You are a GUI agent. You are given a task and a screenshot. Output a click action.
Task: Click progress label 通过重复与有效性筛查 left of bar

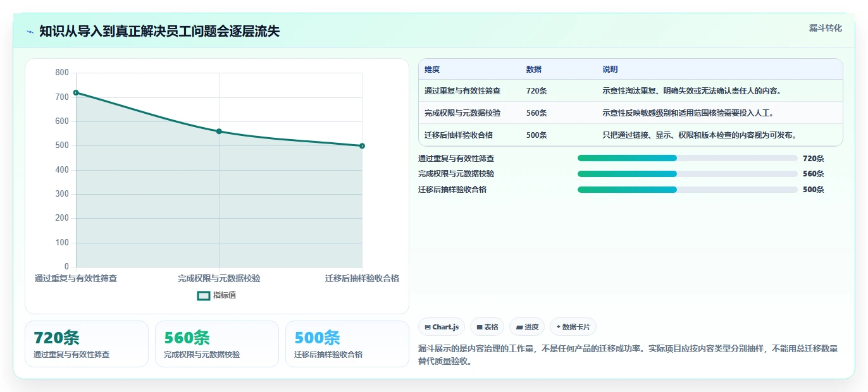[456, 158]
